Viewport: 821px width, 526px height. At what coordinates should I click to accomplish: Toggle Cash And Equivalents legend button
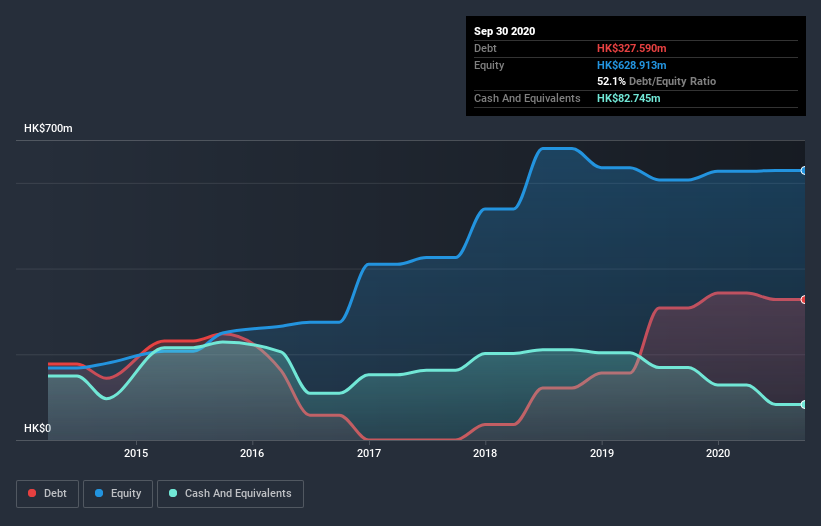230,494
